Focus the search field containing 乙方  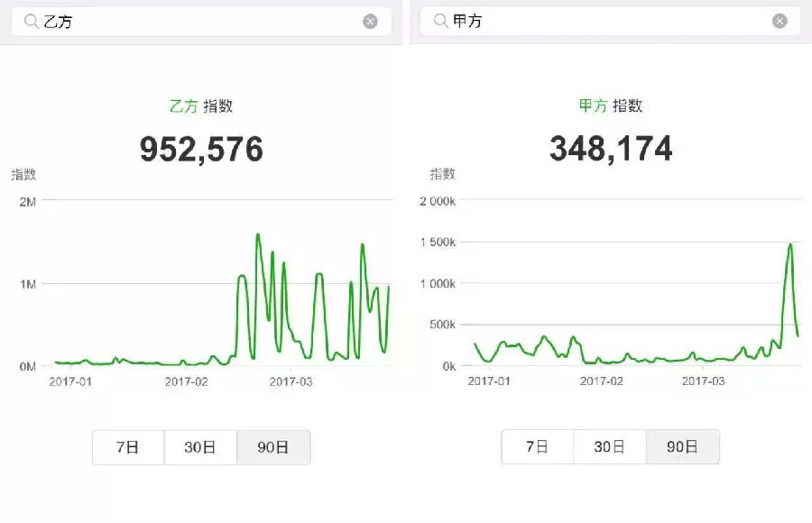point(198,22)
